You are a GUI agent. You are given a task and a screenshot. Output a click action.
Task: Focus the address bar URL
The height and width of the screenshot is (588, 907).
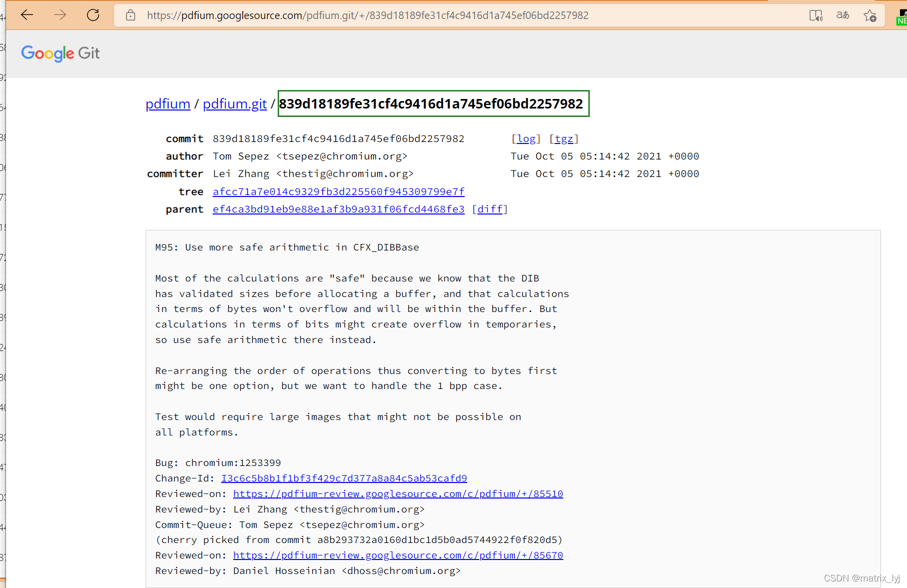pyautogui.click(x=368, y=15)
